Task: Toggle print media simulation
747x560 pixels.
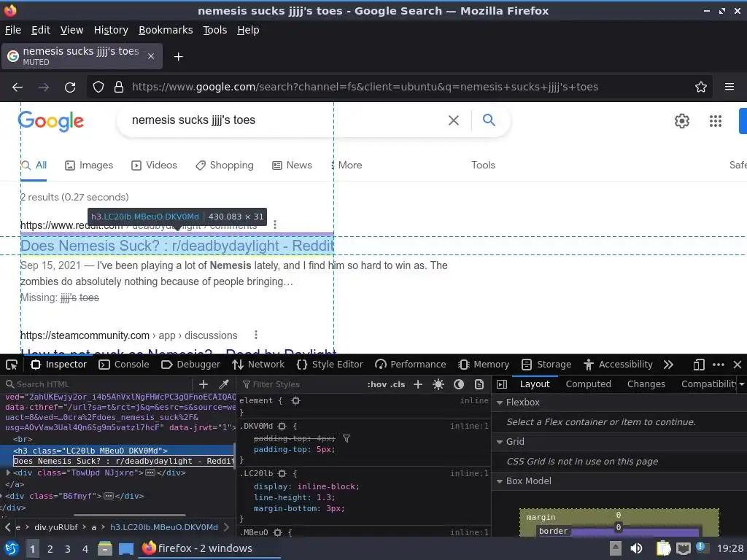Action: 479,384
